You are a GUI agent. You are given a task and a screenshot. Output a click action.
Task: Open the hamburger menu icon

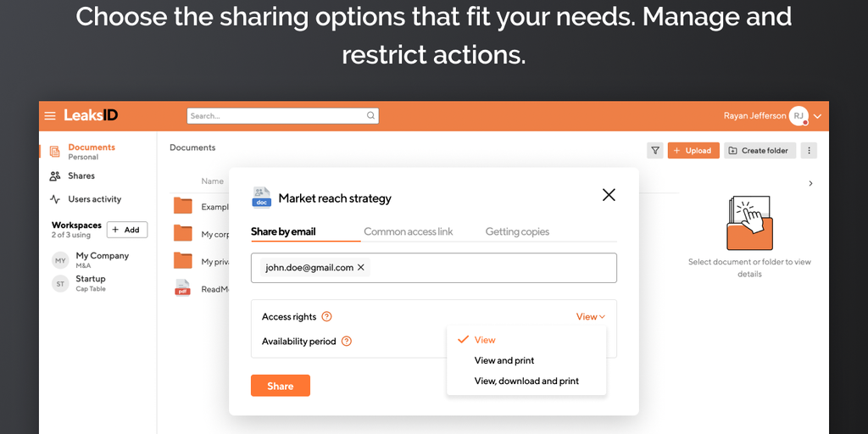click(50, 116)
